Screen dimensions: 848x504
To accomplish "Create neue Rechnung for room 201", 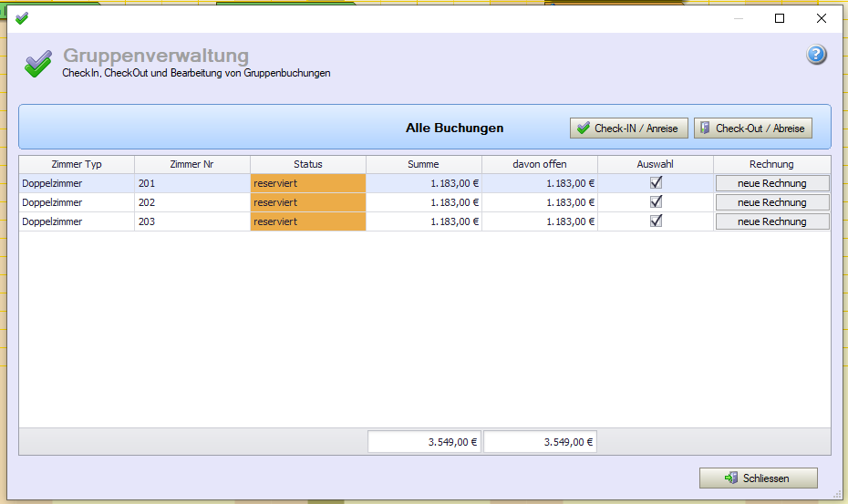I will [x=771, y=183].
